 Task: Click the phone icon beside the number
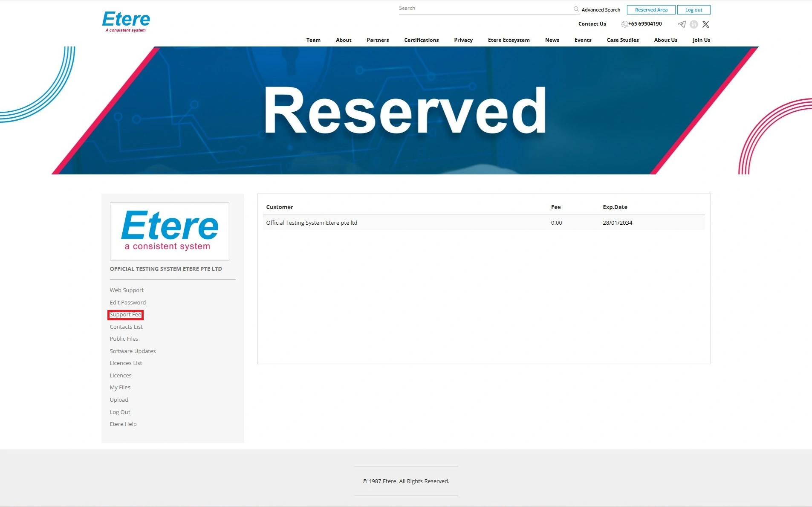tap(624, 24)
